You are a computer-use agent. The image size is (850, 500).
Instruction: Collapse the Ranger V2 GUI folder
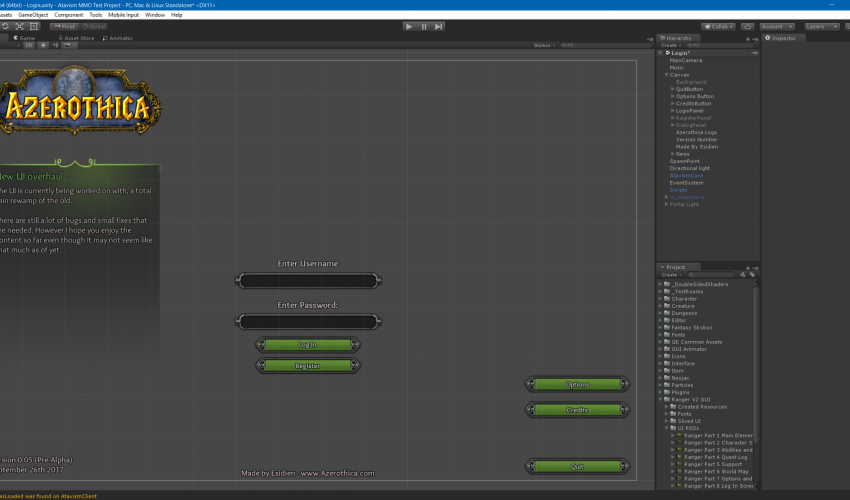coord(660,400)
